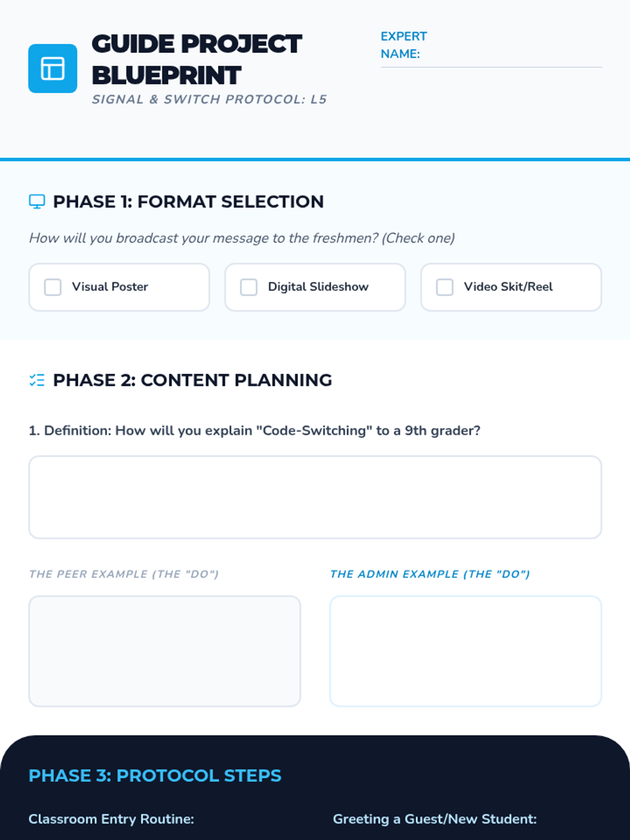Click the Guide Project Blueprint title

click(197, 59)
